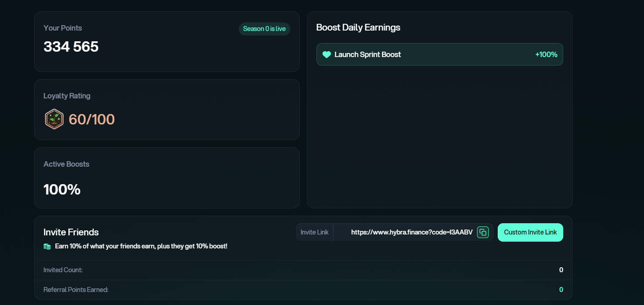This screenshot has width=644, height=305.
Task: Click the Earn 10% referral description text
Action: point(141,247)
